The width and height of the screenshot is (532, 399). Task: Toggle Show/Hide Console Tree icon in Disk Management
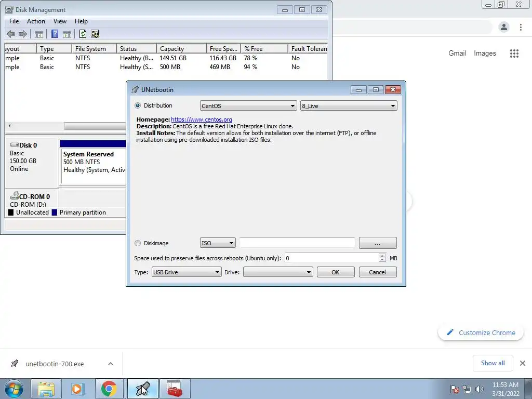(39, 34)
